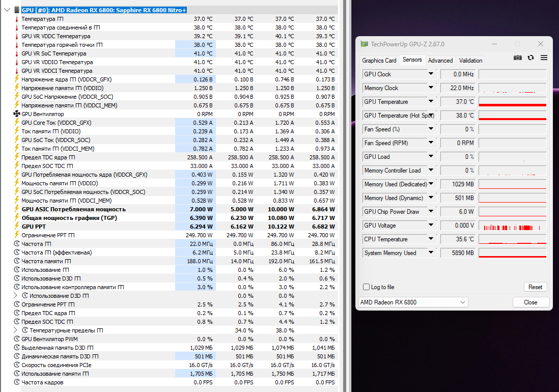Screen dimensions: 559x392
Task: Open Memory Clock sensor dropdown arrow
Action: click(x=431, y=88)
